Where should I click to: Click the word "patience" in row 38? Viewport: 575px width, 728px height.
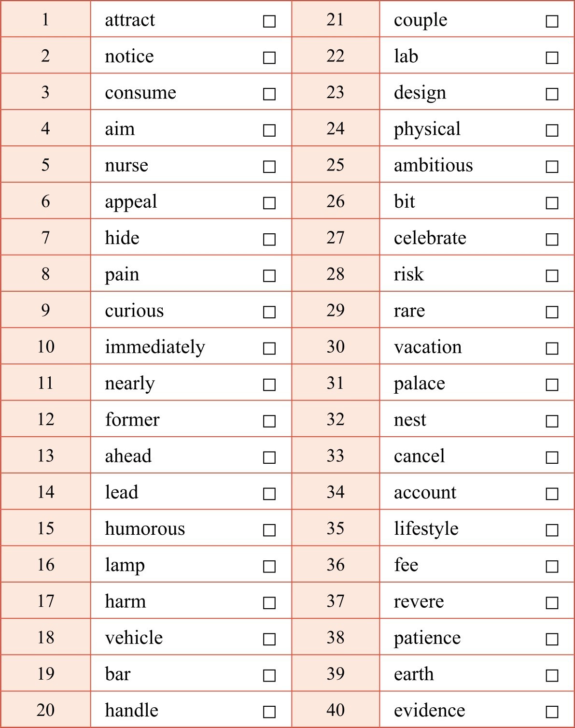click(x=427, y=638)
